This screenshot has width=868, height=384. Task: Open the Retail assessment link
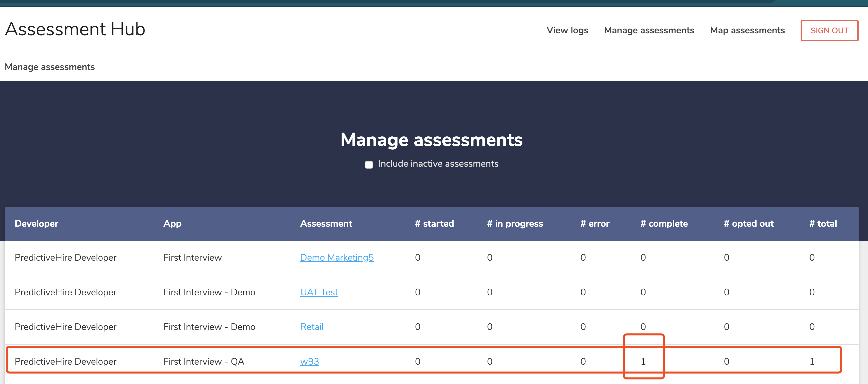311,327
